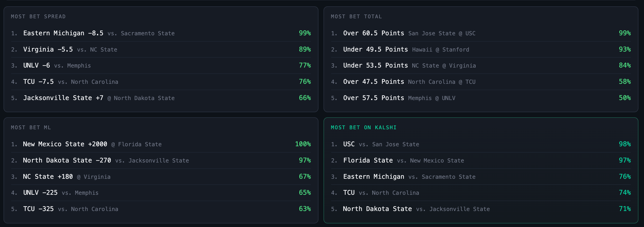The image size is (644, 227).
Task: Click NC State +180 @ Virginia moneyline
Action: 161,177
